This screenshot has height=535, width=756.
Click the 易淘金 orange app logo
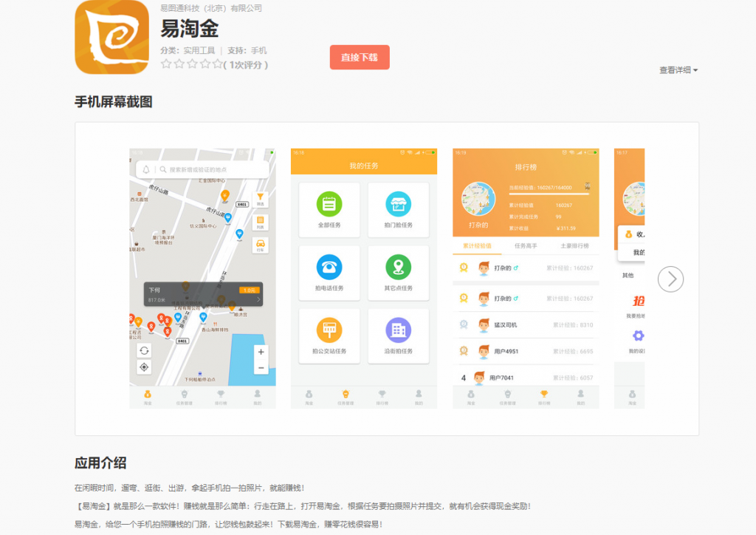(112, 37)
